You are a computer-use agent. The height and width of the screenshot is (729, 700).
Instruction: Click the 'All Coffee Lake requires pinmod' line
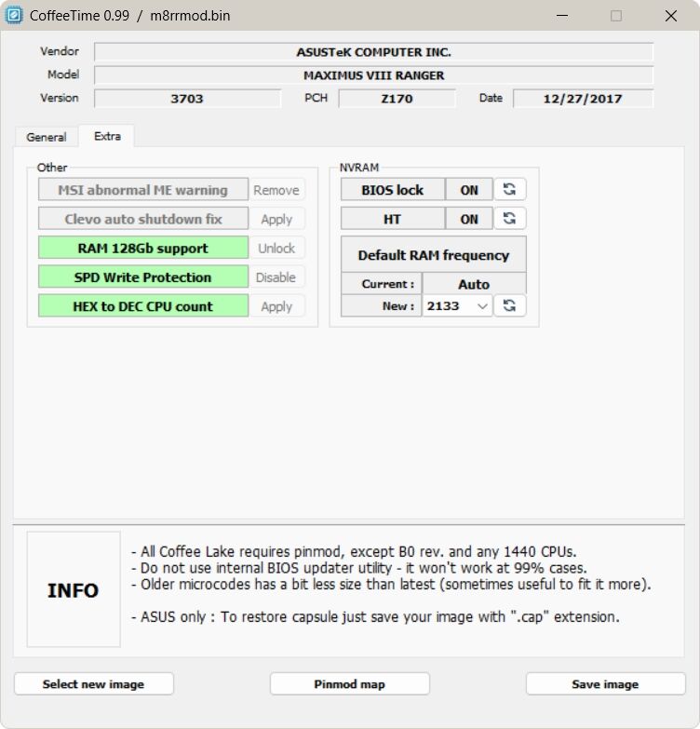click(354, 552)
